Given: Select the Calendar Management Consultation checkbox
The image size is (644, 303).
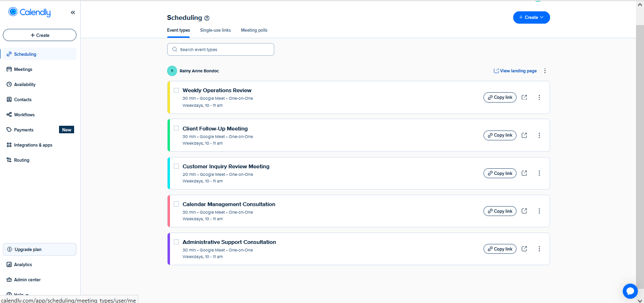Looking at the screenshot, I should [176, 204].
